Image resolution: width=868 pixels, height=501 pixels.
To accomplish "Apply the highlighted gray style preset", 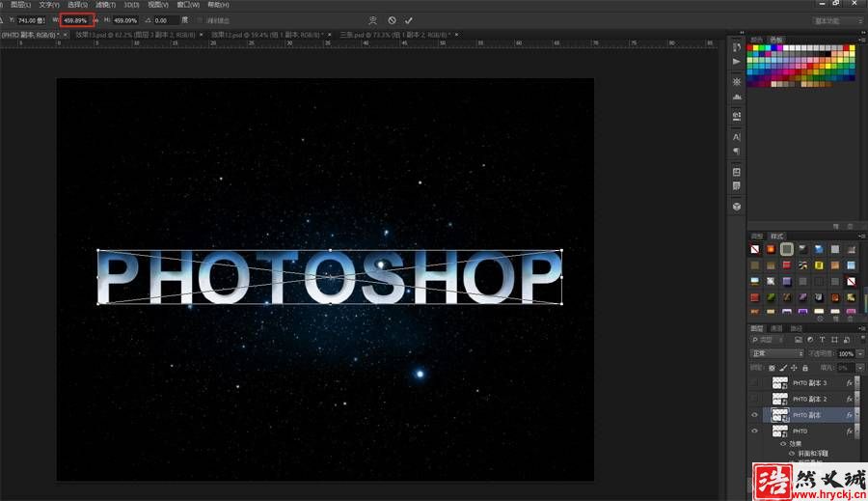I will tap(787, 249).
